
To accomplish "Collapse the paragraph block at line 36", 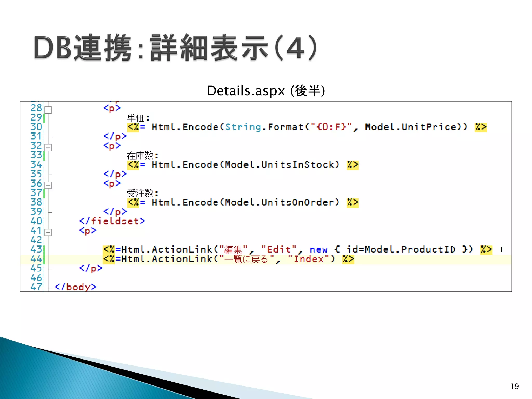I will click(x=48, y=185).
